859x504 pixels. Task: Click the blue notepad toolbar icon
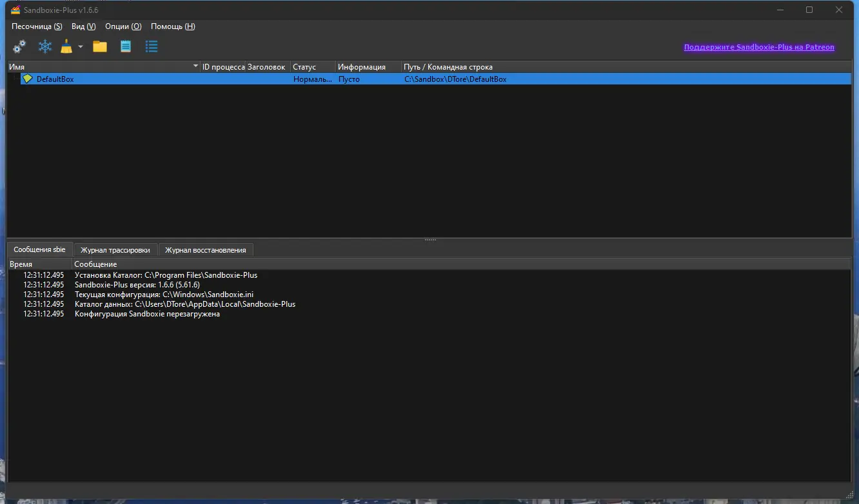click(126, 46)
